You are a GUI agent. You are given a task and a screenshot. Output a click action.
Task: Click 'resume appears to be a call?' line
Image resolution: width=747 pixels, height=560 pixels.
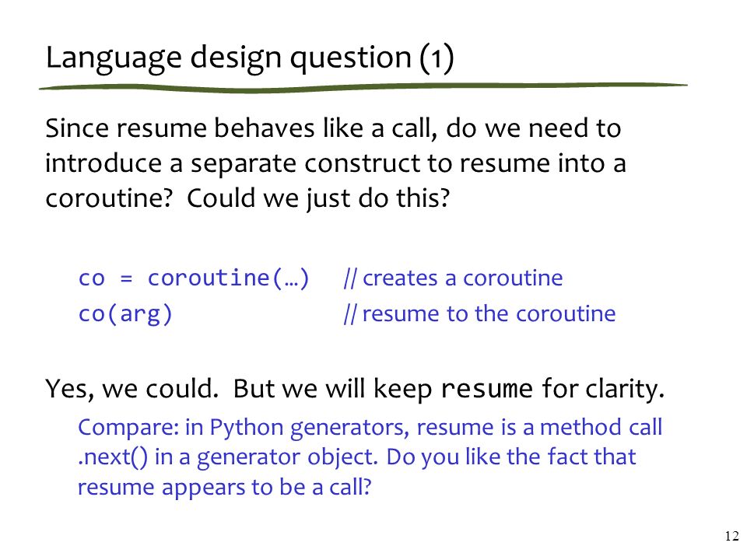(224, 488)
